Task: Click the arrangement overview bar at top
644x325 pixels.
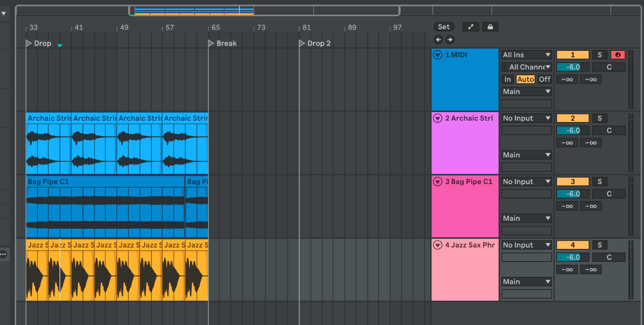Action: [328, 10]
